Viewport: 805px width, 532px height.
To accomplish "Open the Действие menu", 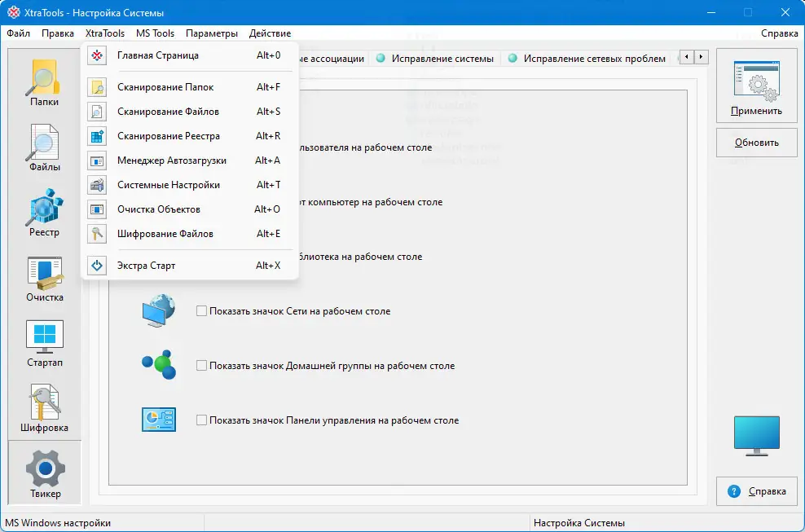I will pos(270,33).
